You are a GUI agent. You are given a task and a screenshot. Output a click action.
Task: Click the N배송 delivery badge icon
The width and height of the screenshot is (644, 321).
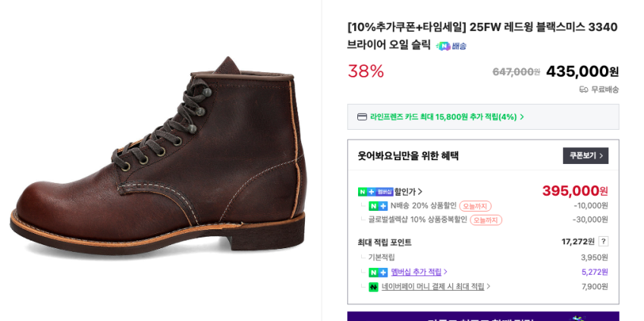click(x=451, y=46)
